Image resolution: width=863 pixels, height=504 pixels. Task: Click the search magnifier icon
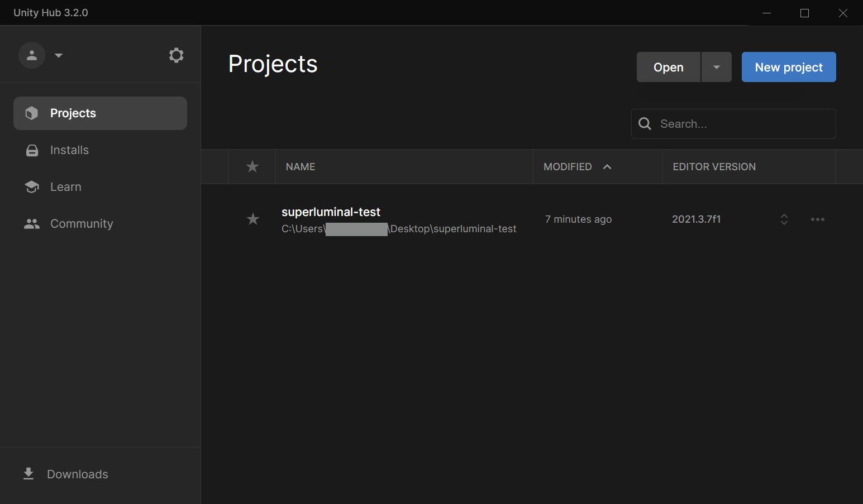coord(645,124)
